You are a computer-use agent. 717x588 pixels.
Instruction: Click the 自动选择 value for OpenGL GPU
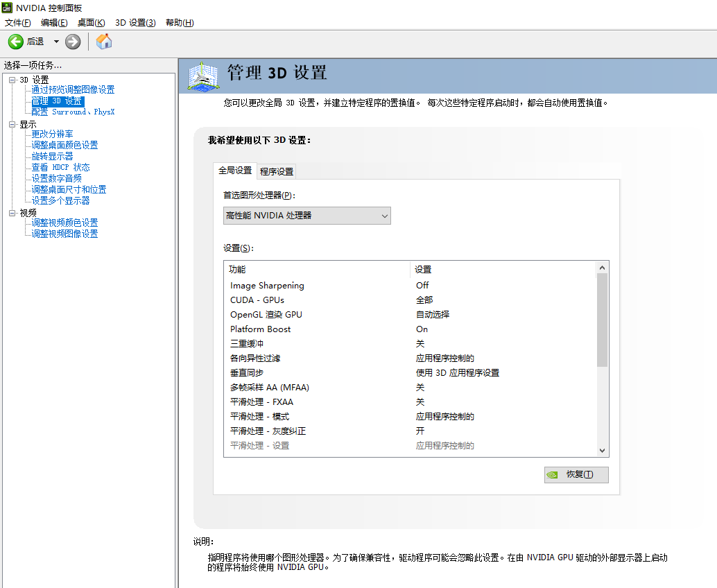point(433,315)
